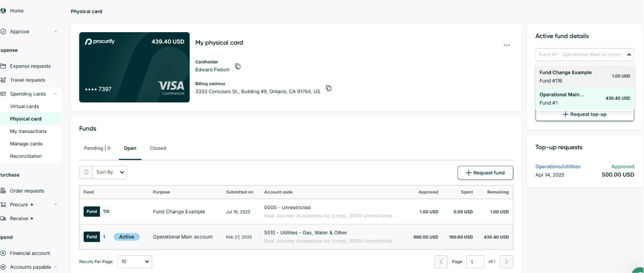Open the Sort By dropdown

[x=111, y=172]
